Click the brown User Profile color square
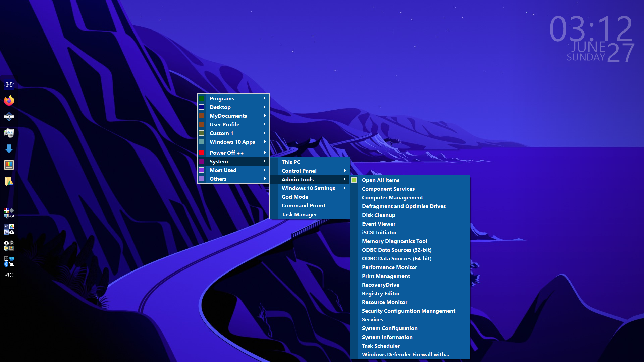644x362 pixels. pyautogui.click(x=202, y=124)
